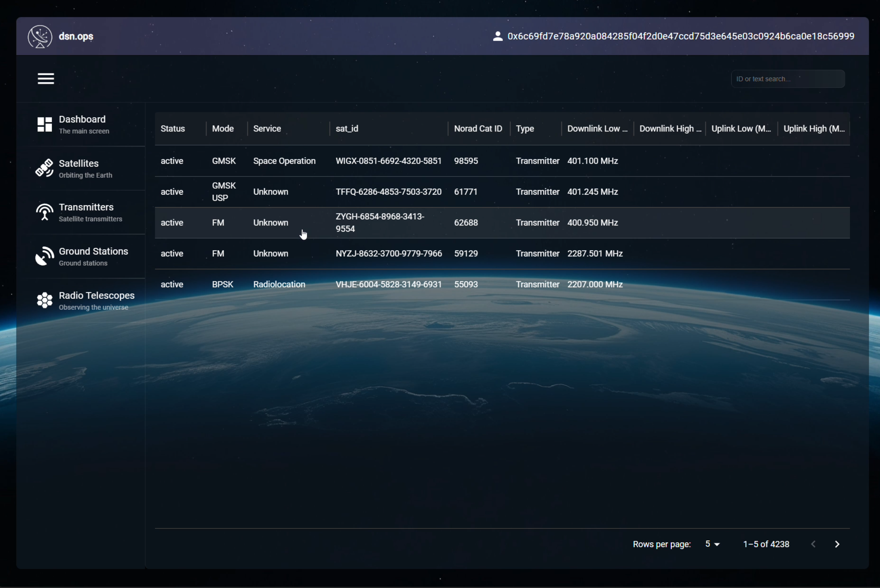Go to the previous page of results

[813, 544]
